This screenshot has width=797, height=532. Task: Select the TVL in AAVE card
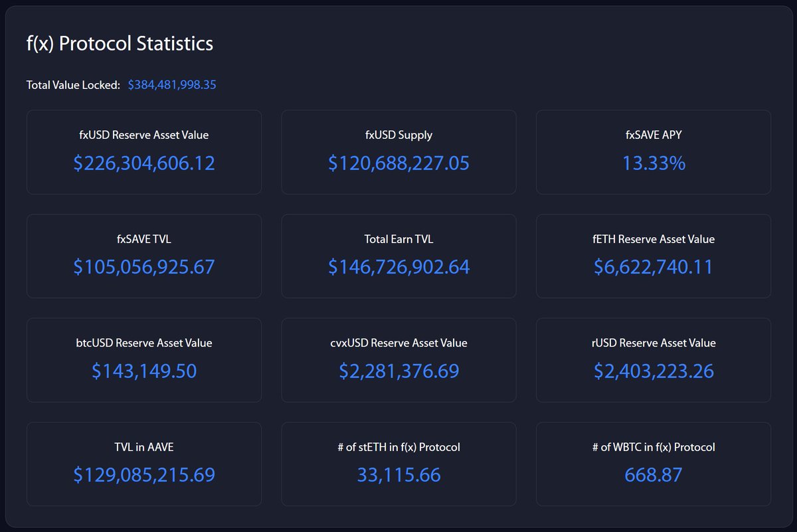(144, 464)
